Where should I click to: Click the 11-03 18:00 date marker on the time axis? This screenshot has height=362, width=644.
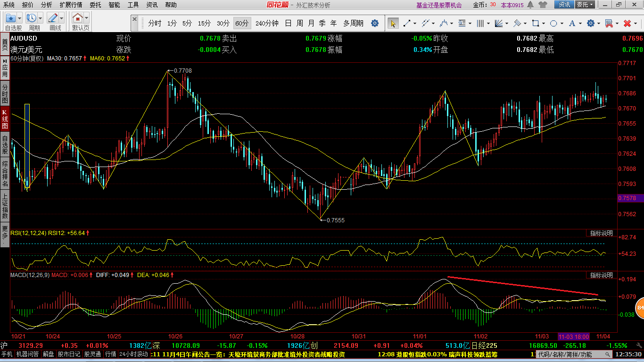click(x=574, y=337)
